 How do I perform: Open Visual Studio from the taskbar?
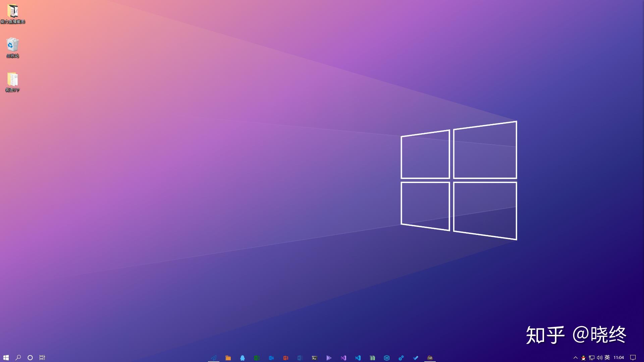343,357
